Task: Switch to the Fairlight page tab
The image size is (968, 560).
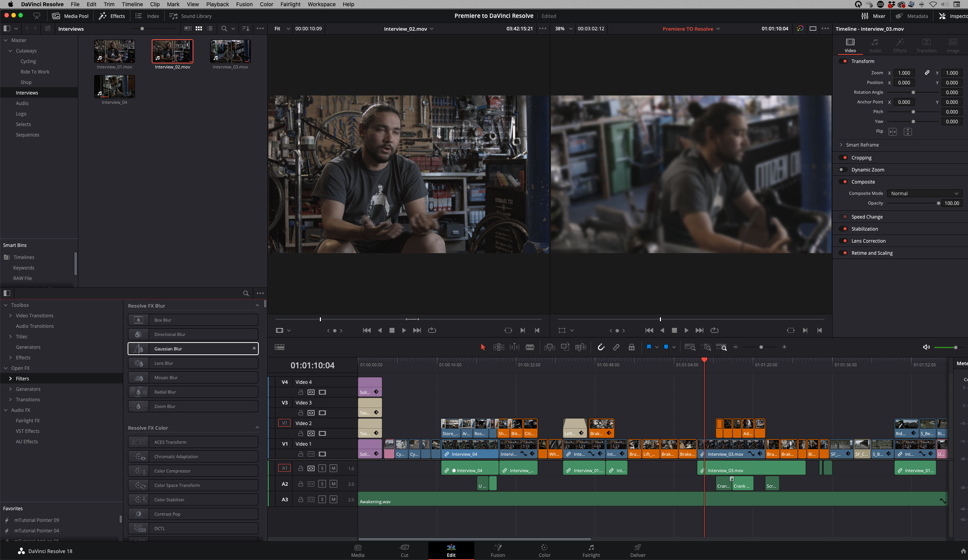Action: 591,551
